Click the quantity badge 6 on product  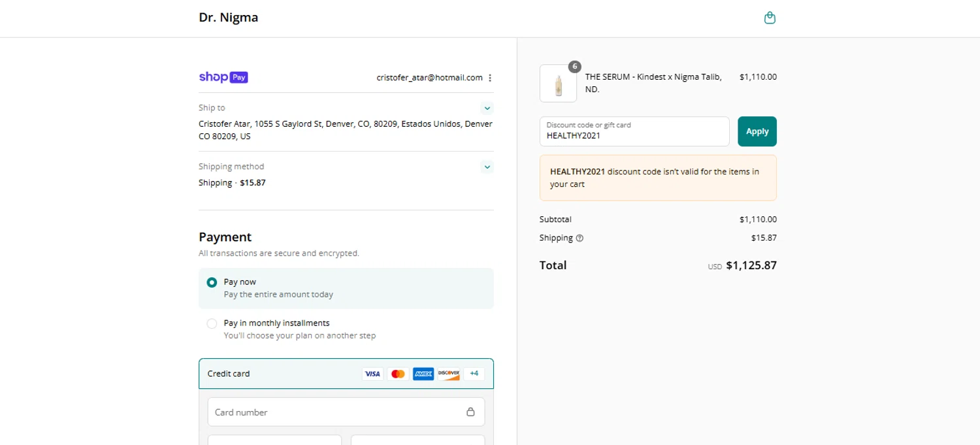574,67
